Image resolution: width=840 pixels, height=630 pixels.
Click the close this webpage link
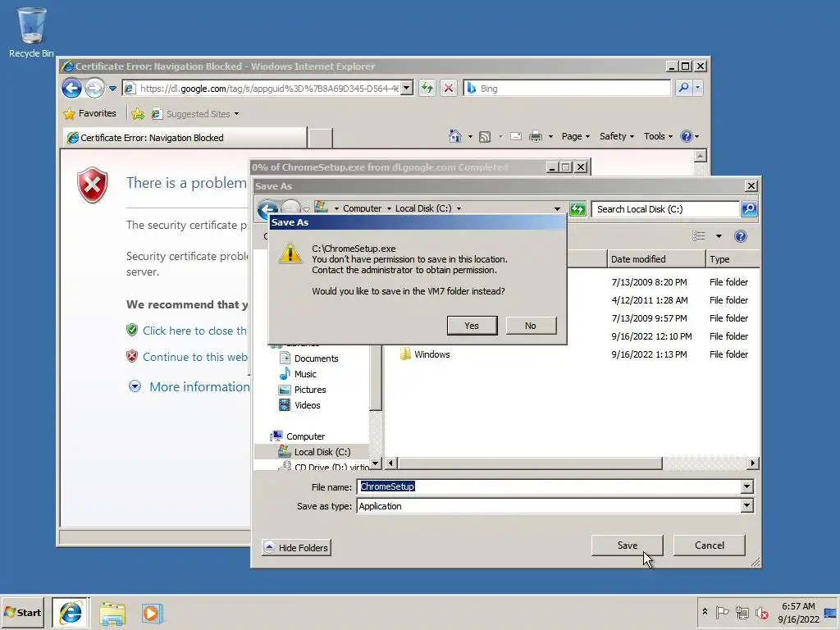click(194, 331)
